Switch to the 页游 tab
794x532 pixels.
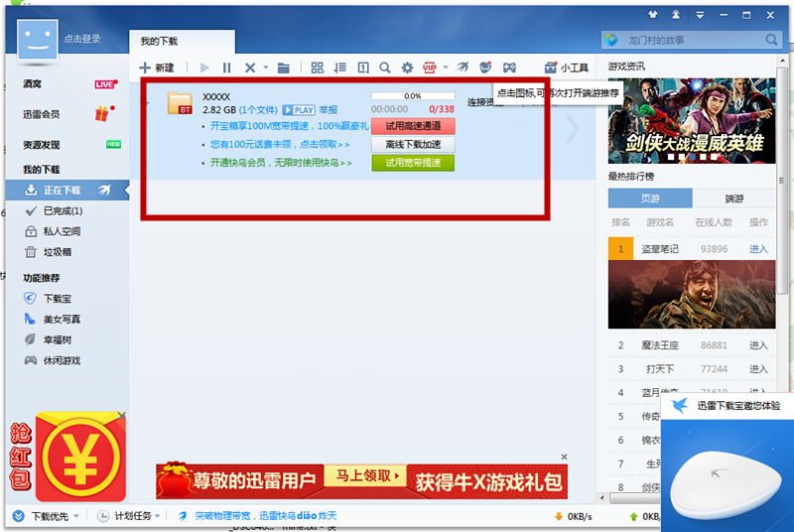650,199
